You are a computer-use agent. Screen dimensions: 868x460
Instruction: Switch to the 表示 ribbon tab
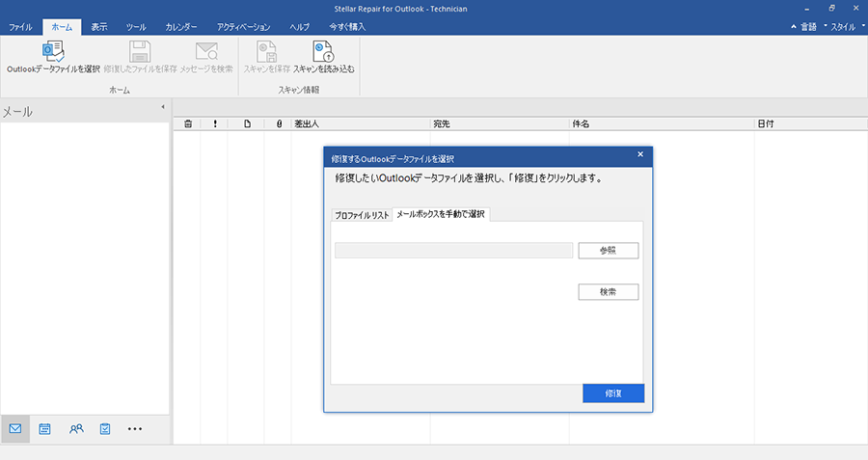point(99,27)
